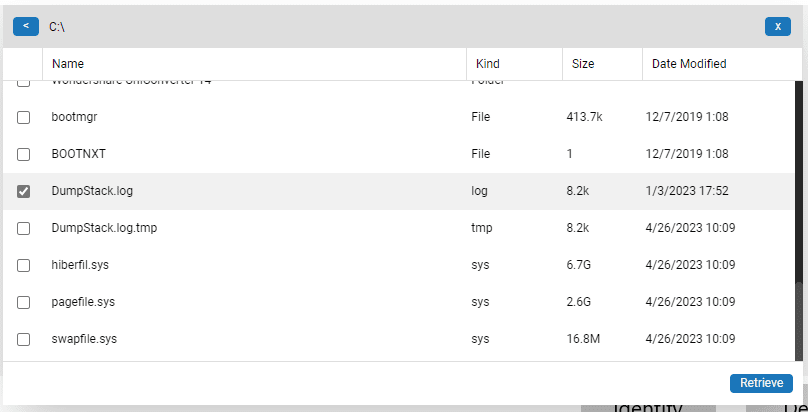Sort by the Name column header

click(68, 64)
